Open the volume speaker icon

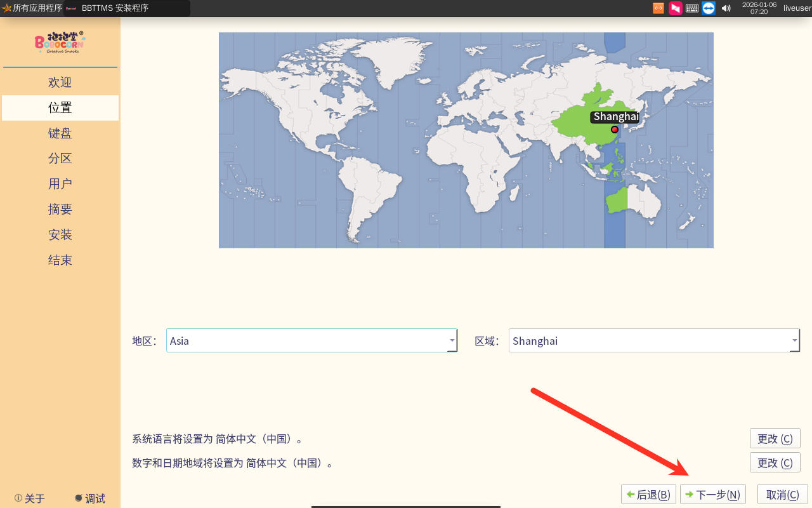726,8
